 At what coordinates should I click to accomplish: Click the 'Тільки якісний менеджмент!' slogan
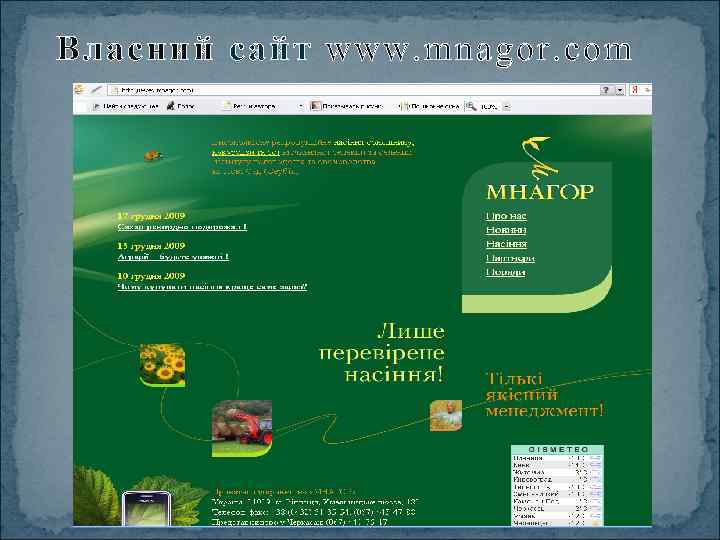click(544, 394)
